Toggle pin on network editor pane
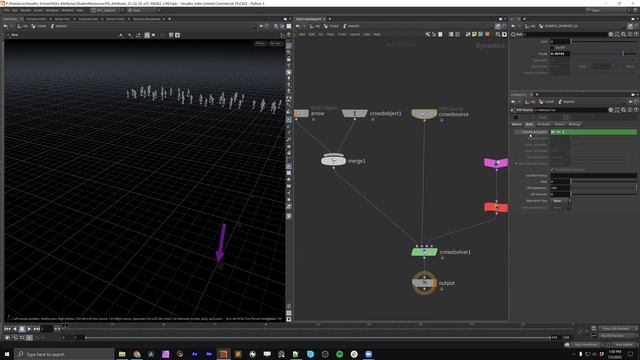 tap(498, 26)
